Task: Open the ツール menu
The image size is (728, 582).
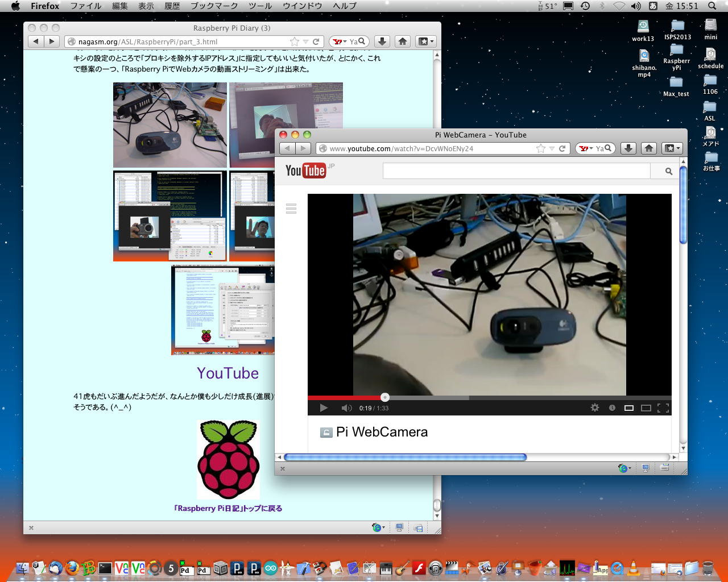Action: point(260,6)
